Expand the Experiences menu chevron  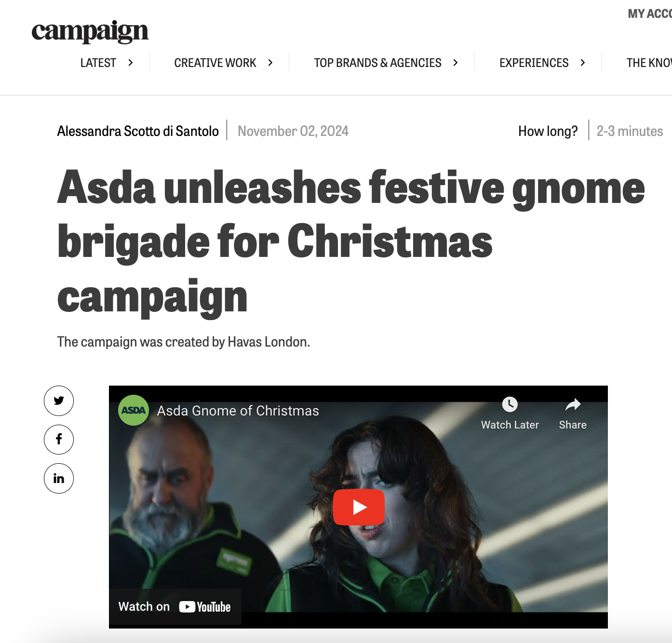(x=583, y=63)
